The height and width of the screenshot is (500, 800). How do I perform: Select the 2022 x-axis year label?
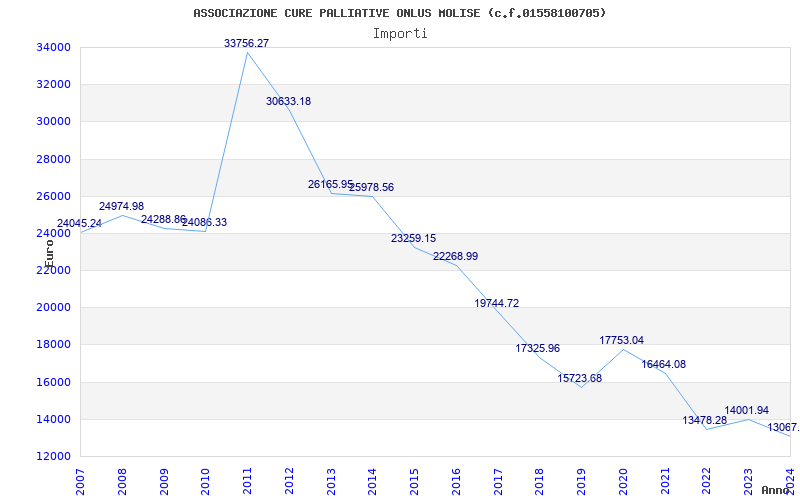point(707,482)
